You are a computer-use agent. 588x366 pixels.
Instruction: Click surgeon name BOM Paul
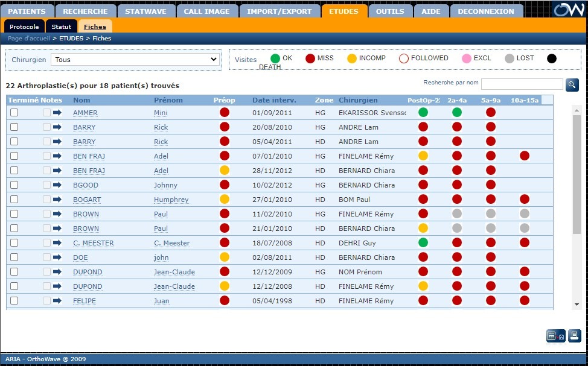click(354, 200)
